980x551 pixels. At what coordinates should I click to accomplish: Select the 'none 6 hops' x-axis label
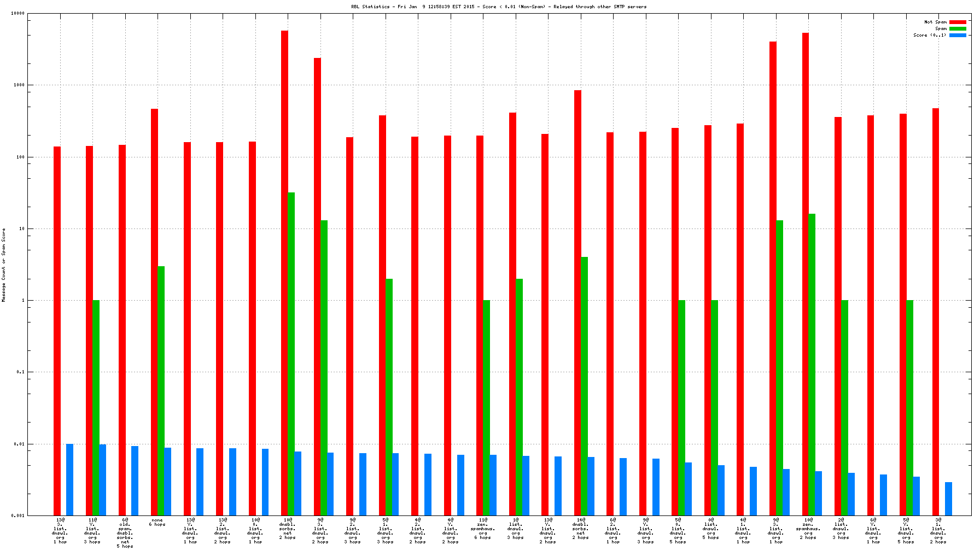pos(157,523)
